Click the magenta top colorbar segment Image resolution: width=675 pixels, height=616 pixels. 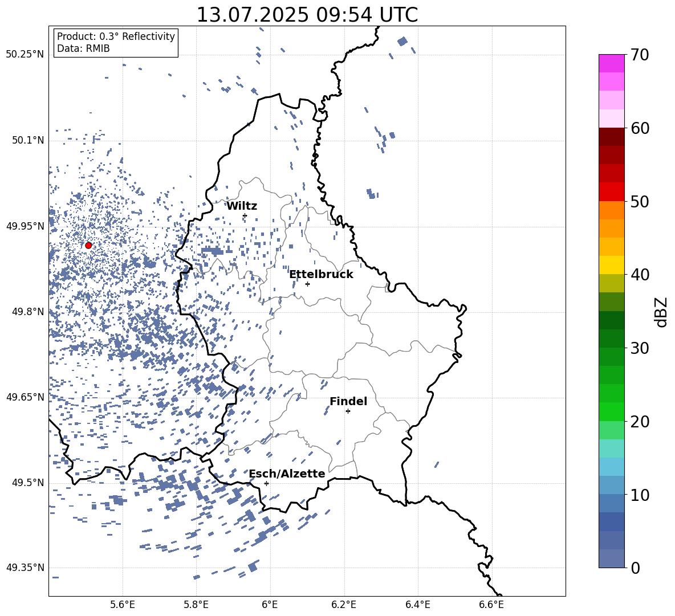(611, 63)
